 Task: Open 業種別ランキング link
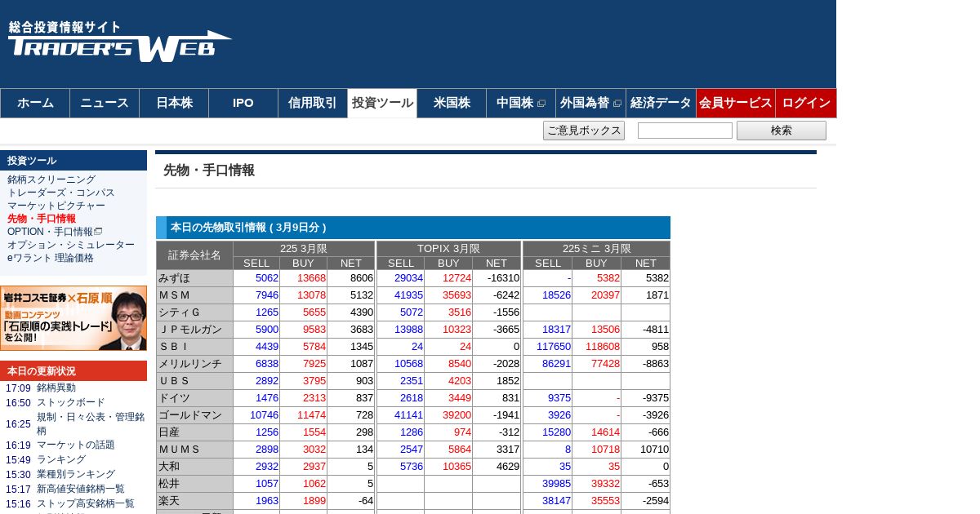(x=76, y=475)
